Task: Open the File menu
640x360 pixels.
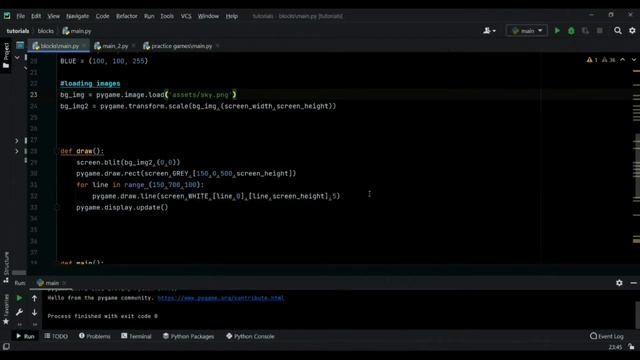Action: pos(20,16)
